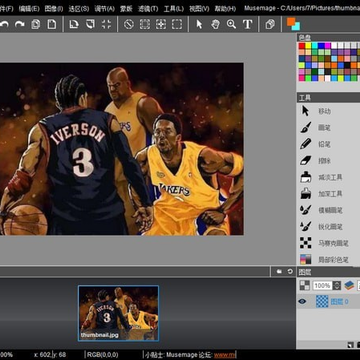Click the foreground orange color box
The width and height of the screenshot is (360, 360).
pos(291,21)
